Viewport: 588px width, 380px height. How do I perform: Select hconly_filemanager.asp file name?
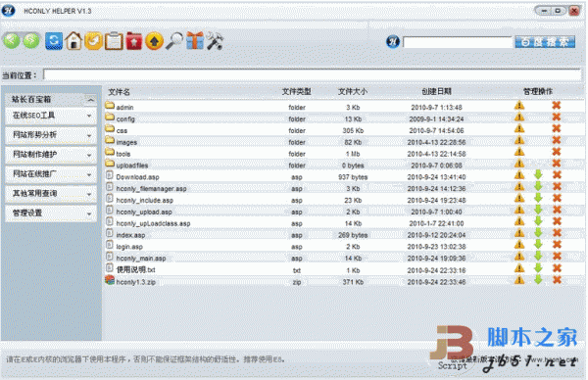pos(151,188)
